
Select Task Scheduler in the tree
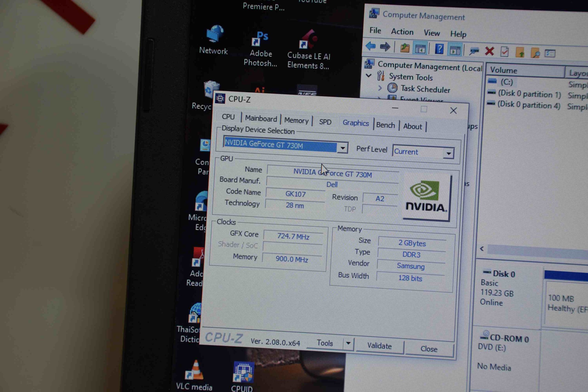(x=426, y=89)
